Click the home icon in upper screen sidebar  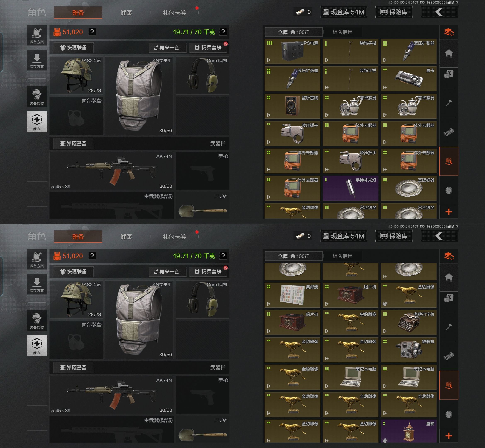449,53
